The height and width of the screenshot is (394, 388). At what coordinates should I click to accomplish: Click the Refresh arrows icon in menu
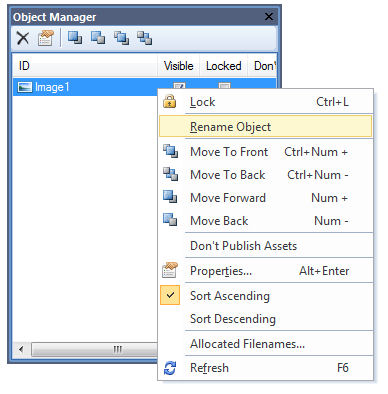point(170,368)
